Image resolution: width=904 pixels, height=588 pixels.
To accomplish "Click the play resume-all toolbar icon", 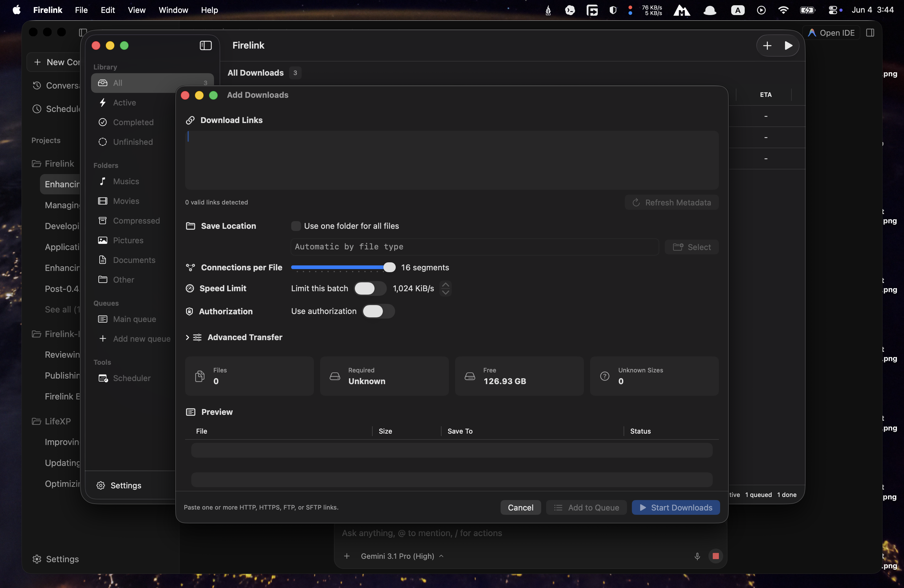I will 788,46.
